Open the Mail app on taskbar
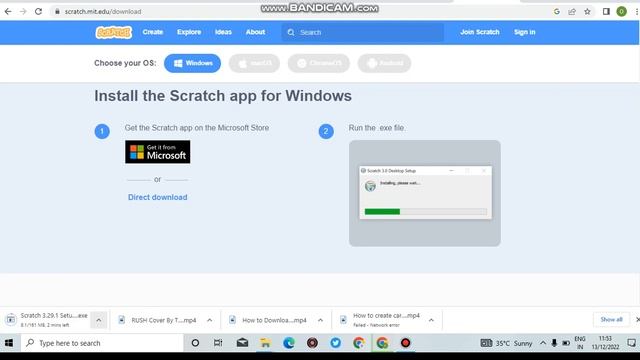Viewport: 640px width, 360px height. (x=242, y=343)
